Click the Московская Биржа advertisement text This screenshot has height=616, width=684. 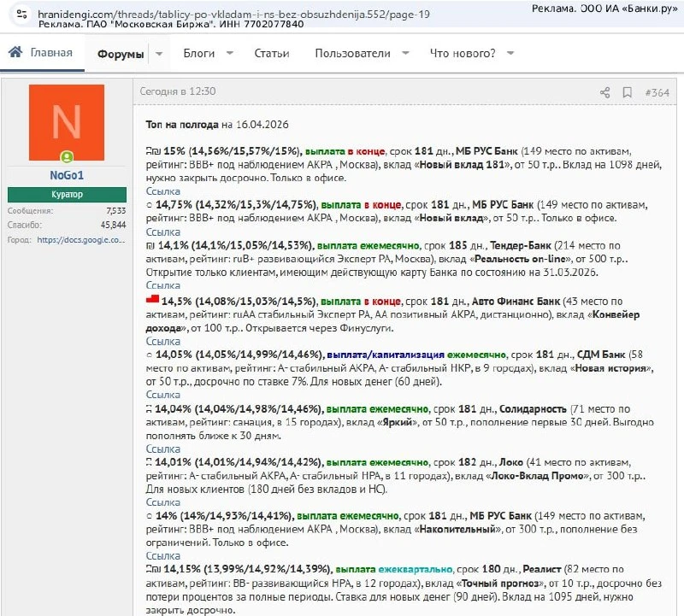[171, 24]
